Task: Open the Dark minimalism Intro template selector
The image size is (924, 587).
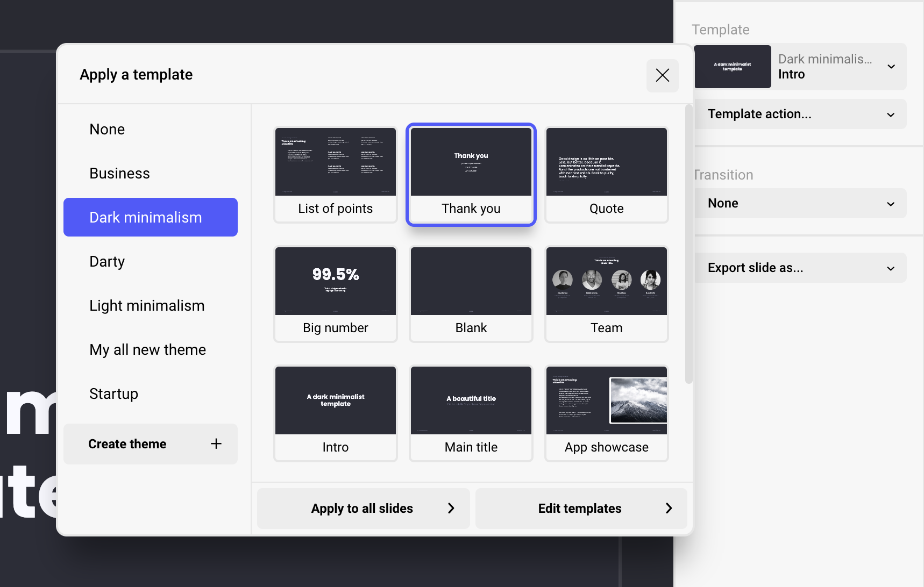Action: (800, 67)
